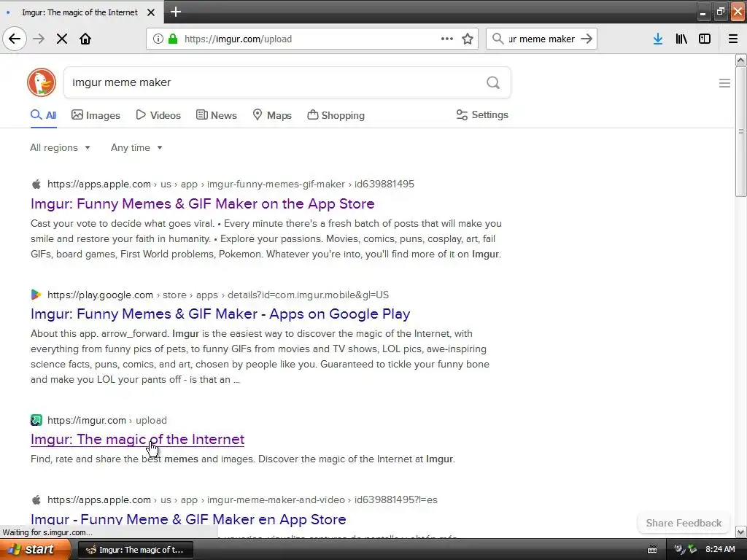
Task: Click the Apple favicon of first result
Action: pyautogui.click(x=36, y=184)
